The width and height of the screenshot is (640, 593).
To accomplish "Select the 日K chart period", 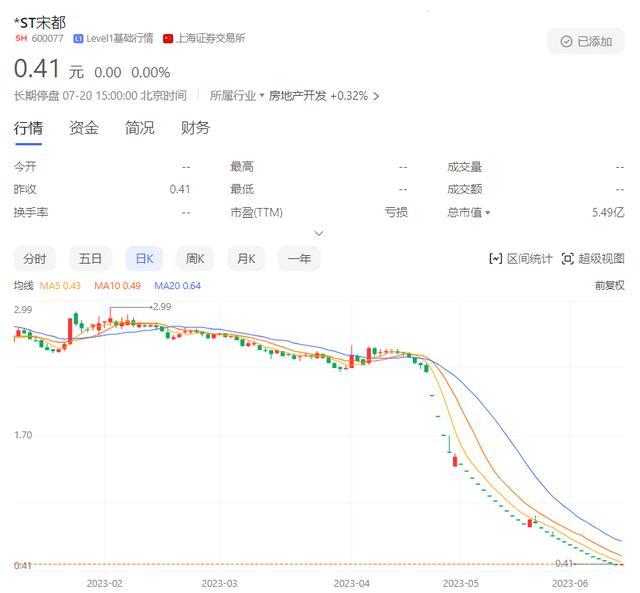I will click(x=144, y=259).
